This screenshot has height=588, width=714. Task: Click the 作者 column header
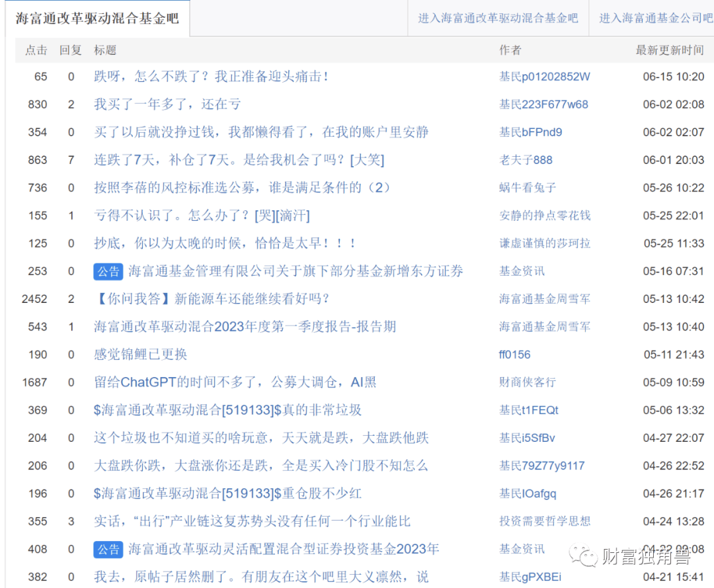pos(510,50)
